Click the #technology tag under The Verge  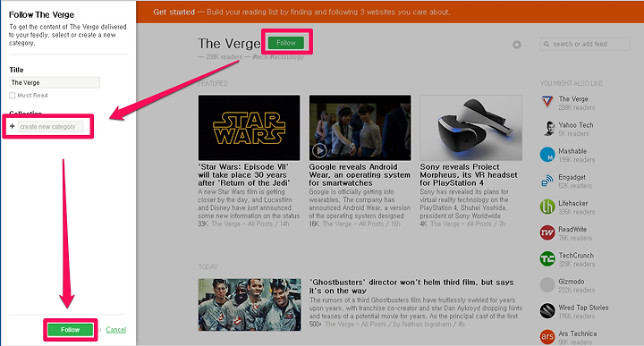[287, 57]
